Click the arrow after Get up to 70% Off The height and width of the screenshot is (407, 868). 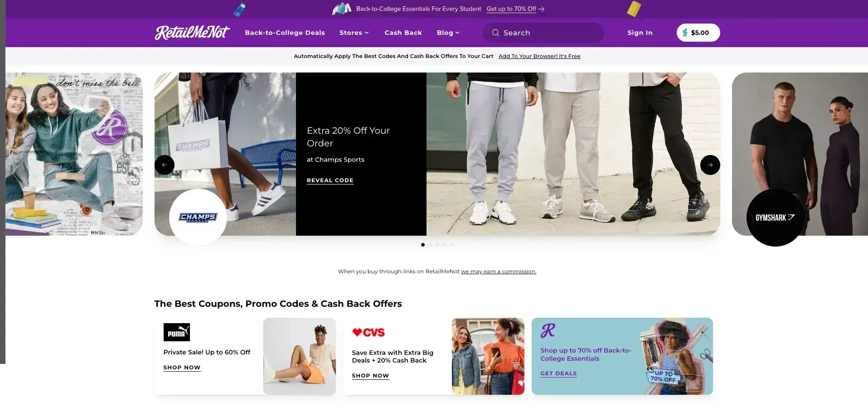[x=541, y=9]
